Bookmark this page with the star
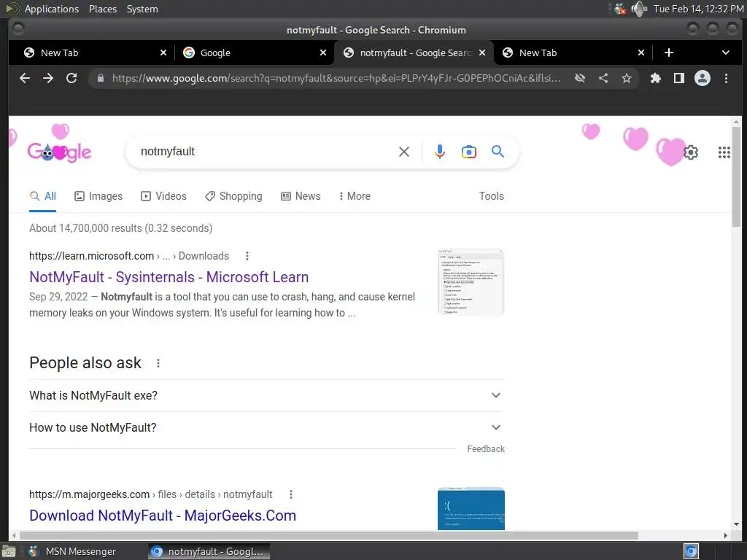 (x=627, y=78)
